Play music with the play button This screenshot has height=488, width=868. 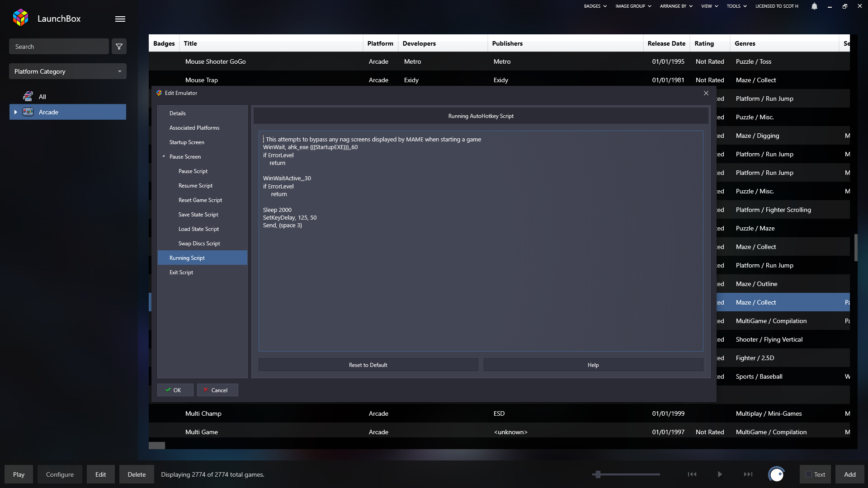[720, 474]
